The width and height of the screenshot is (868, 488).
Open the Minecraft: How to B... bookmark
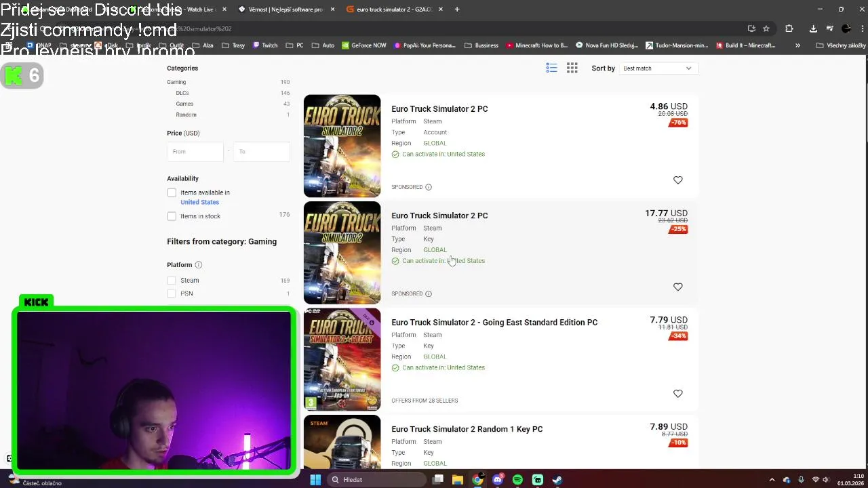click(x=536, y=45)
